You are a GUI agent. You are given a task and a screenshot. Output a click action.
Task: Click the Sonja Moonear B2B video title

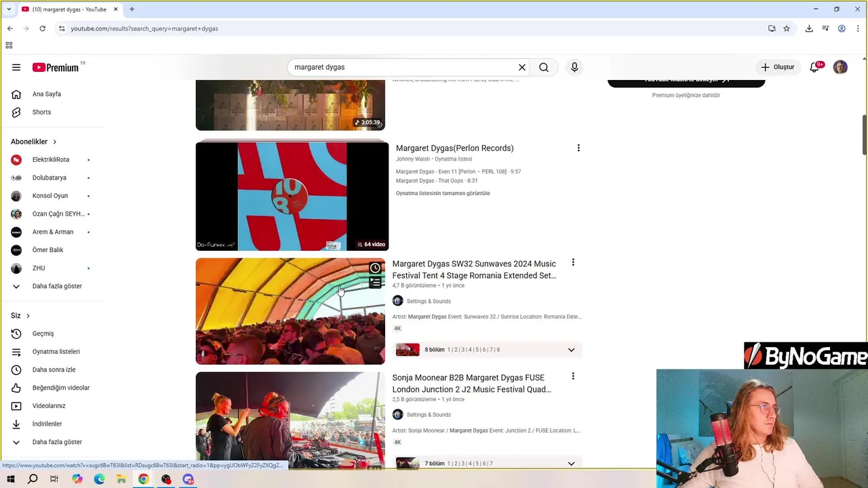click(x=471, y=384)
